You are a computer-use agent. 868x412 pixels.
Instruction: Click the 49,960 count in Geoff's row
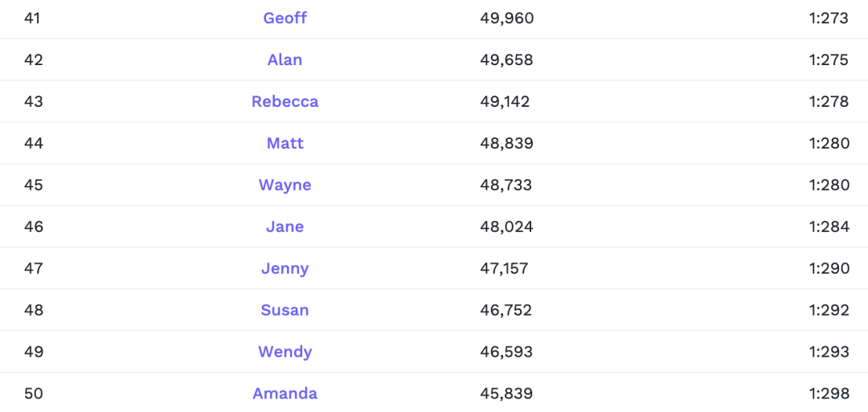click(x=506, y=18)
